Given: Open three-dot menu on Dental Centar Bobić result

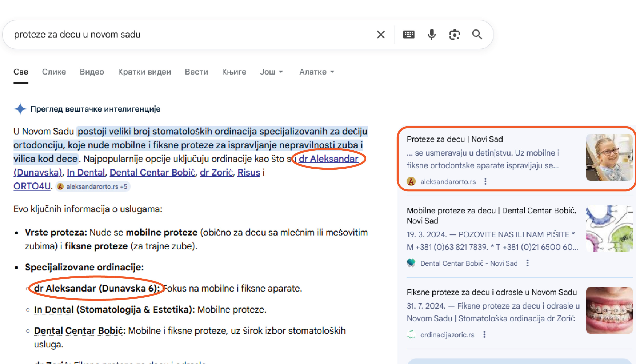Looking at the screenshot, I should [x=528, y=263].
